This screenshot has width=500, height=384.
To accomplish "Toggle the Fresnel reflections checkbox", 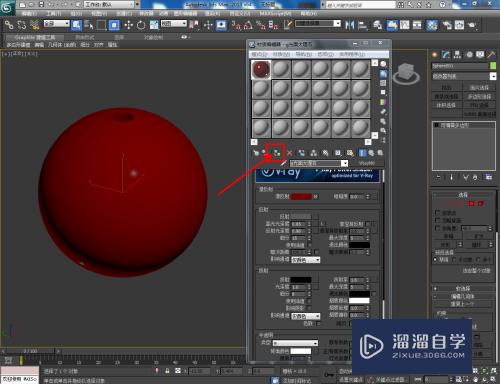I will point(368,224).
